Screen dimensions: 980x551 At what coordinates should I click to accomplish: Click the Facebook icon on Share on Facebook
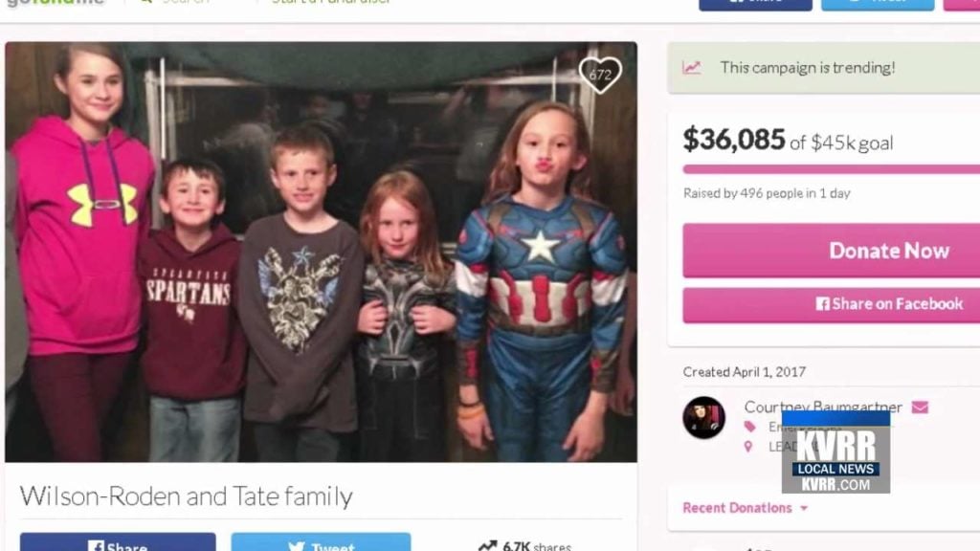[822, 304]
